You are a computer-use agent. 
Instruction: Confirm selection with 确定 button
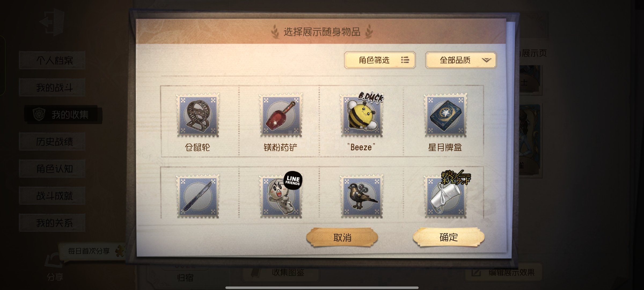pyautogui.click(x=449, y=237)
